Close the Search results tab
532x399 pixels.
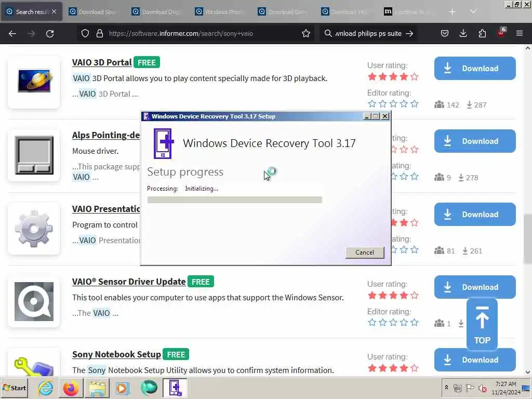54,12
